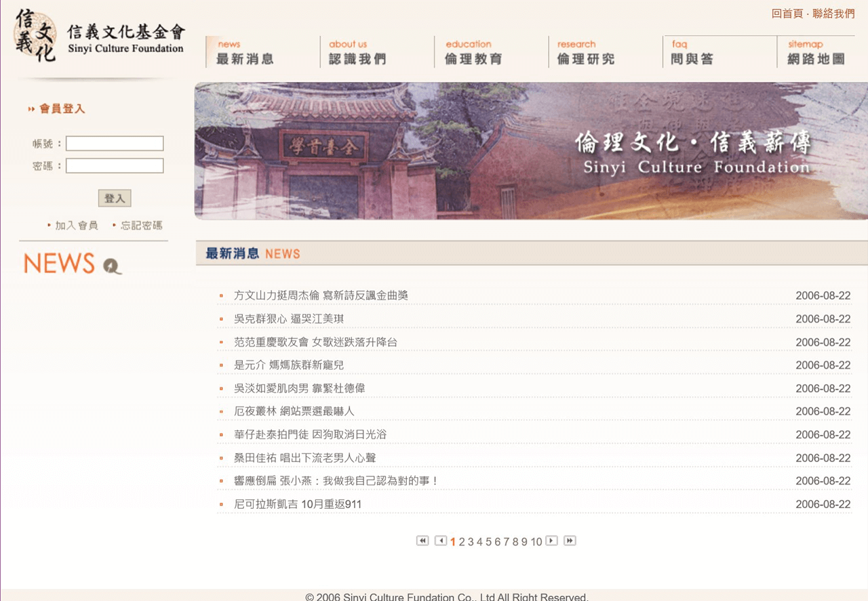
Task: Open news item 范范重慶歌友會 女歌迷跌落升降台
Action: click(x=315, y=342)
